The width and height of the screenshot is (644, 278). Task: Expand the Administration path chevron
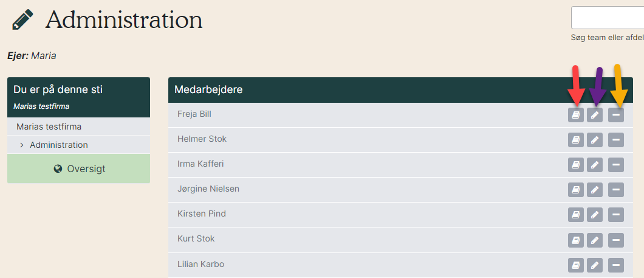22,145
